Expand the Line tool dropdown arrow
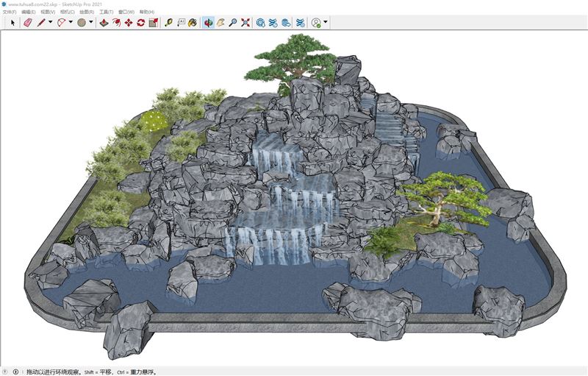Screen dimensions: 588x376 click(x=51, y=22)
